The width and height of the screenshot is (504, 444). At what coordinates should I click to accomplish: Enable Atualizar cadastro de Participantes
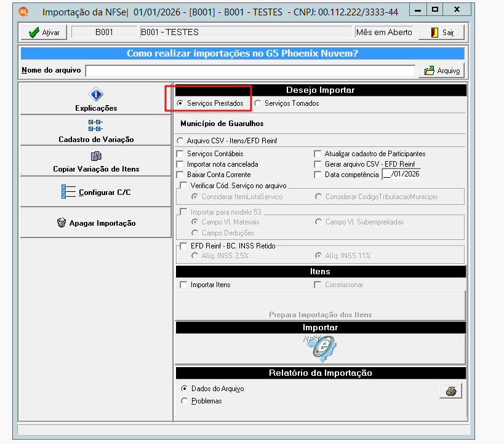click(318, 154)
